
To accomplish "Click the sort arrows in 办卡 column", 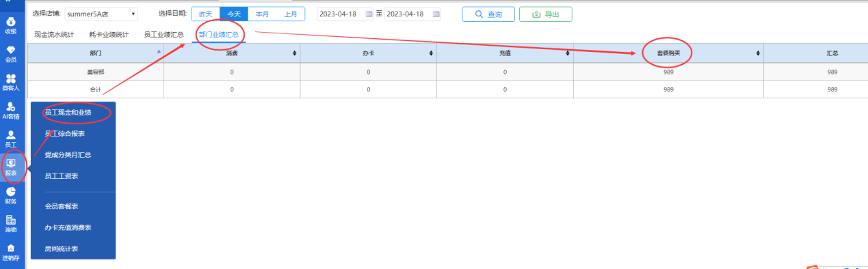I will coord(431,53).
